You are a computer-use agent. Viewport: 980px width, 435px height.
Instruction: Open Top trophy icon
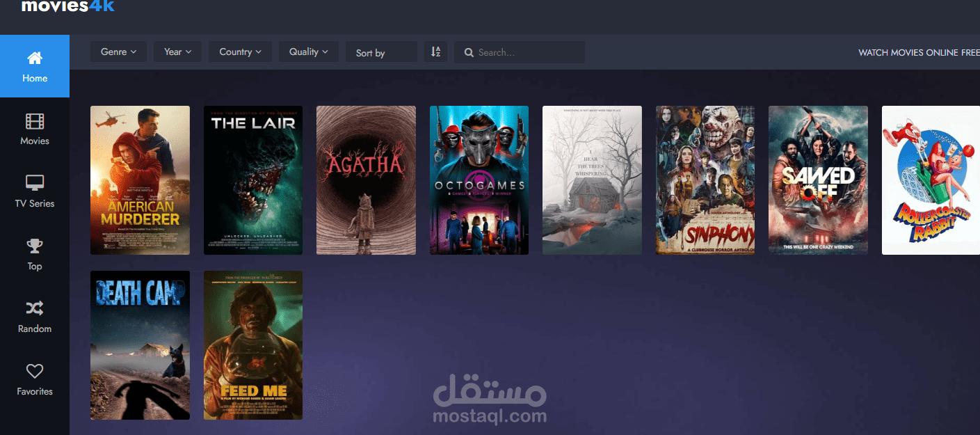(x=35, y=246)
